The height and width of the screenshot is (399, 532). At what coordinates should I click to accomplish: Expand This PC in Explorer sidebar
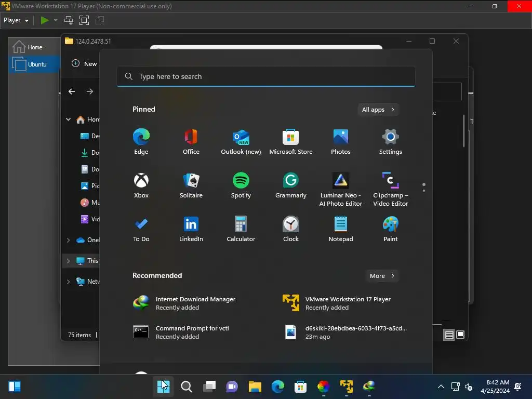[68, 261]
